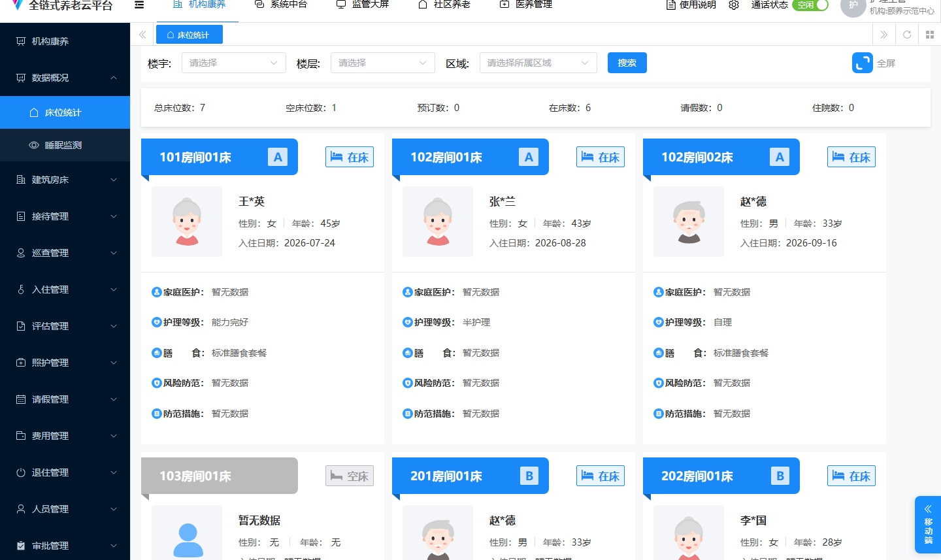Open the tab grid options icon

pos(930,35)
